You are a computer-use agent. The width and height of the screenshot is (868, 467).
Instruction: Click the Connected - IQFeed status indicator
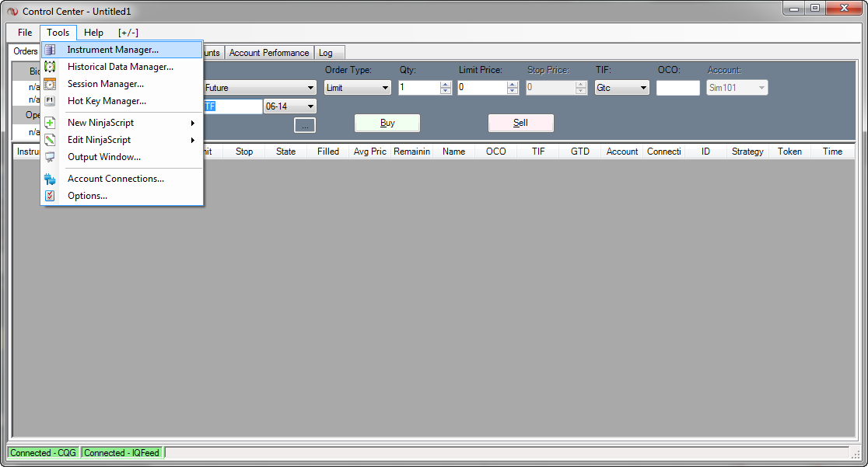pos(122,452)
